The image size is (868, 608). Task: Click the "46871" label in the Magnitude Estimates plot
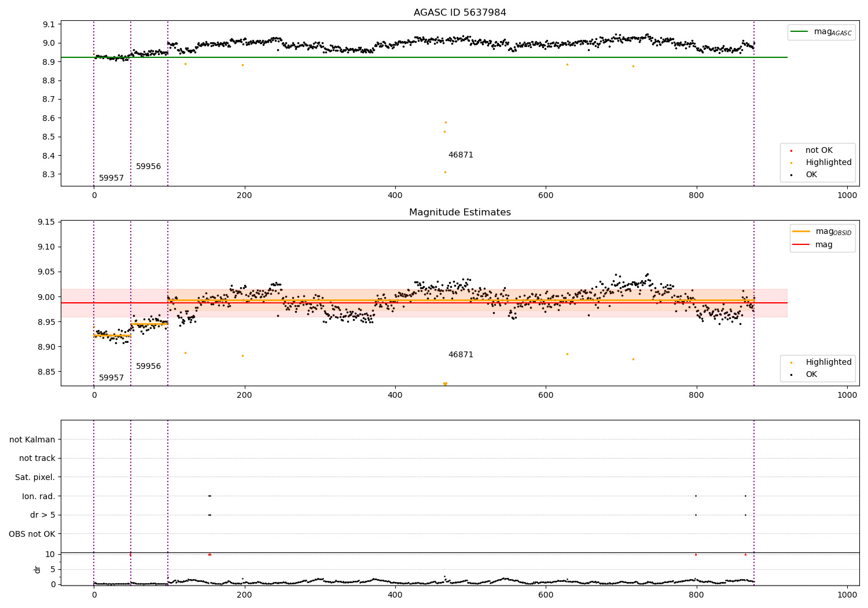click(461, 355)
